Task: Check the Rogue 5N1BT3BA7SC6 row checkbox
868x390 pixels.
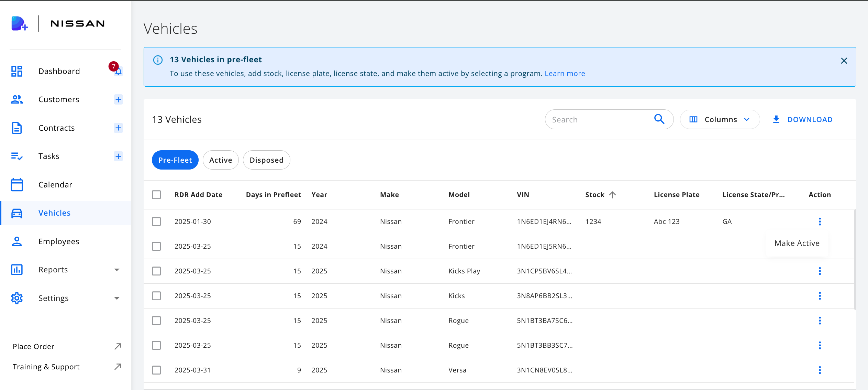Action: pos(156,321)
